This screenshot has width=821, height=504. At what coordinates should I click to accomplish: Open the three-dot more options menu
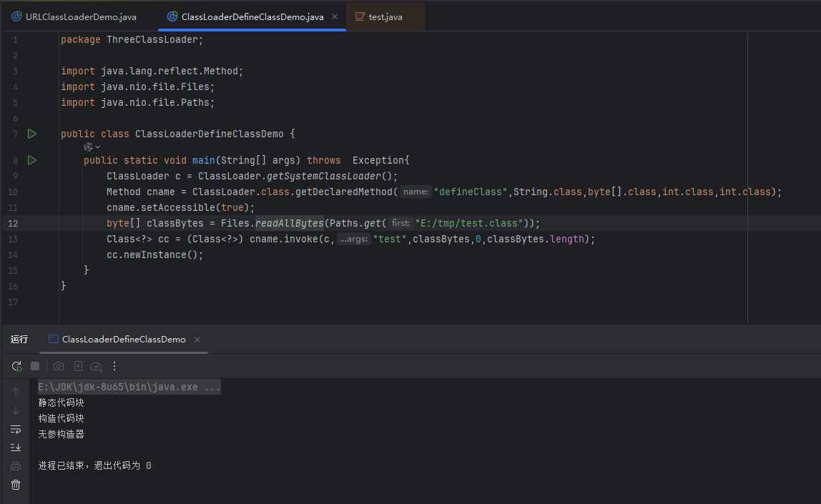click(114, 366)
